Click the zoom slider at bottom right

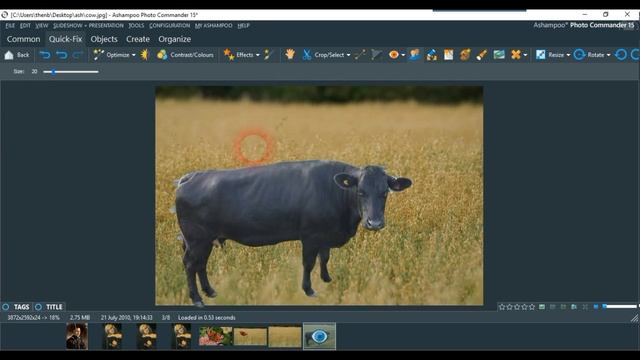[x=620, y=307]
